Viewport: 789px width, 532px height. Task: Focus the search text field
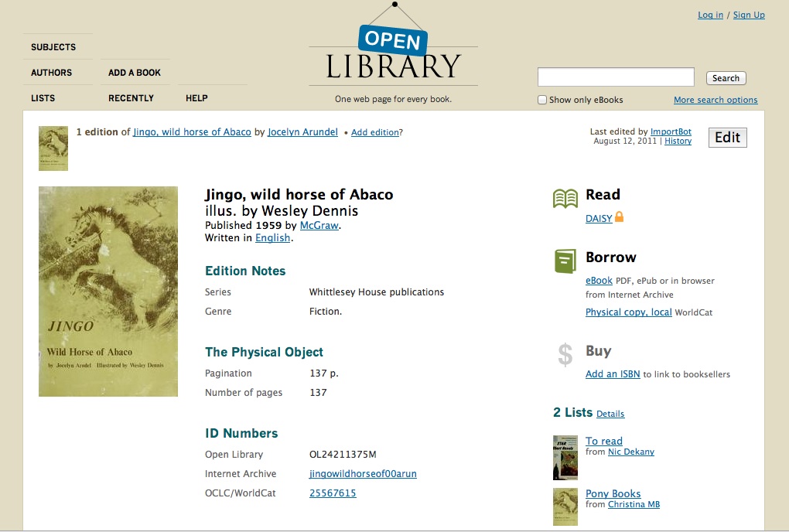click(616, 77)
